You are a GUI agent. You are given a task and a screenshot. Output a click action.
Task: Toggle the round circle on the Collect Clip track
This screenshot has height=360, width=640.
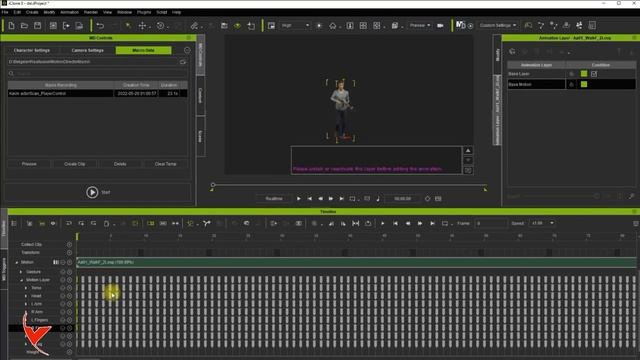coord(69,244)
